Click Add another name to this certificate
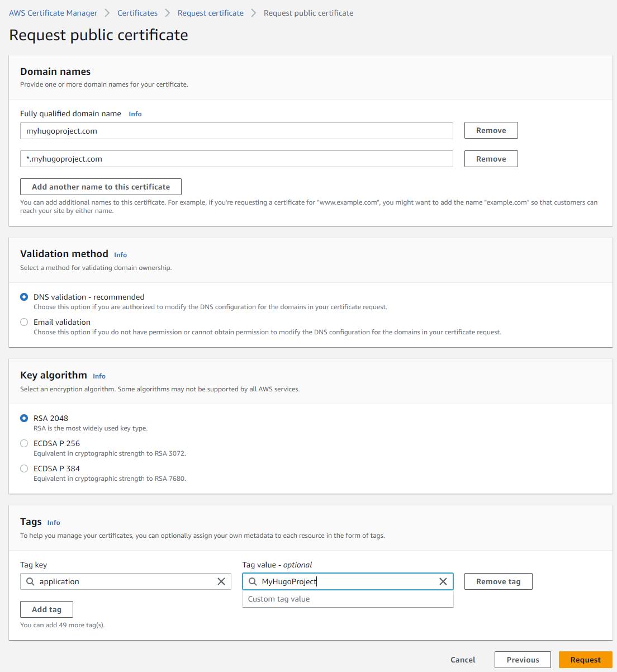 tap(101, 187)
